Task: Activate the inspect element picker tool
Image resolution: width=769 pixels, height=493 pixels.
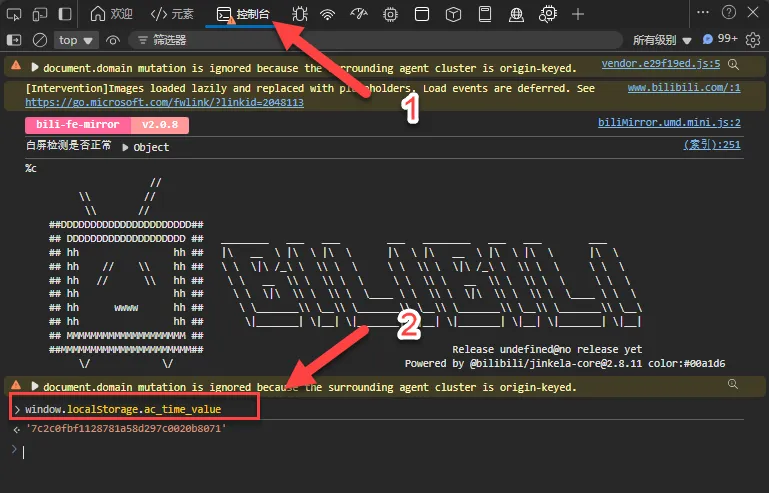Action: [x=14, y=14]
